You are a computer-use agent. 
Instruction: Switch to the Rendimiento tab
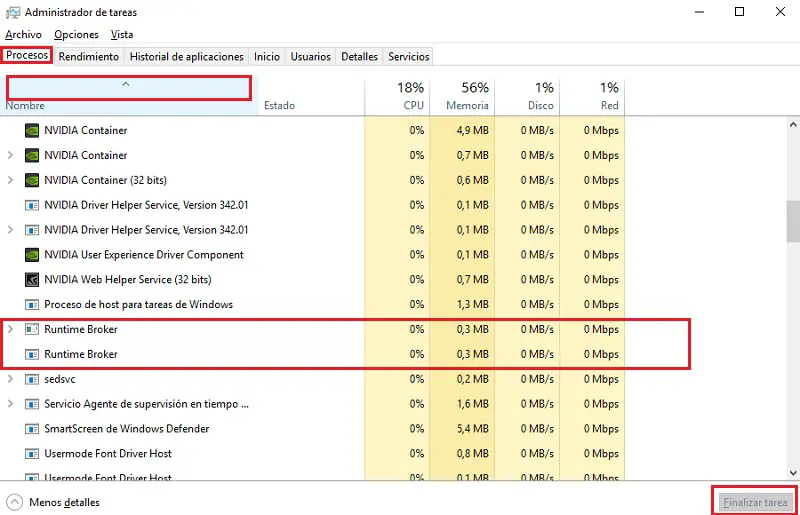[89, 57]
